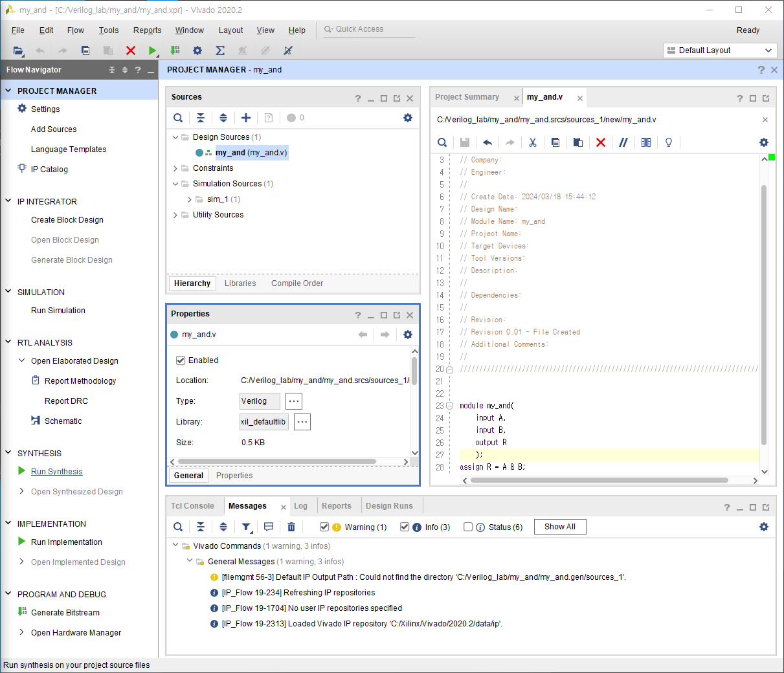Toggle Warning messages checkbox
Image resolution: width=784 pixels, height=673 pixels.
pos(324,527)
